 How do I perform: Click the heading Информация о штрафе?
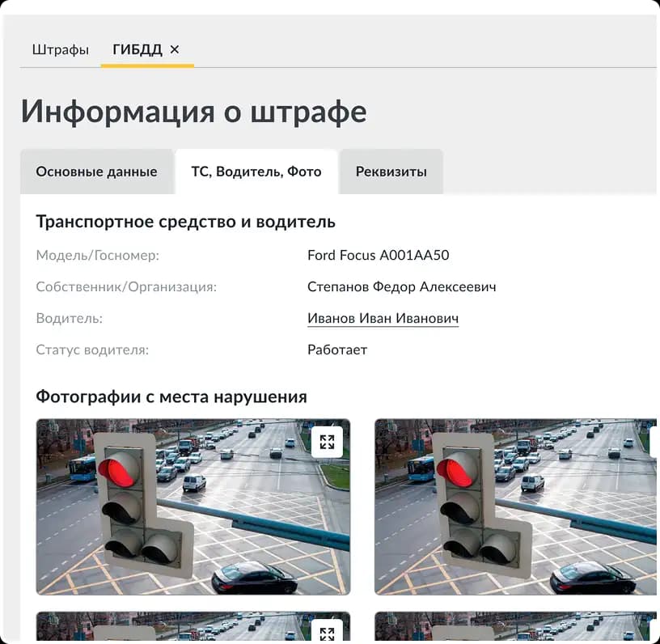194,112
